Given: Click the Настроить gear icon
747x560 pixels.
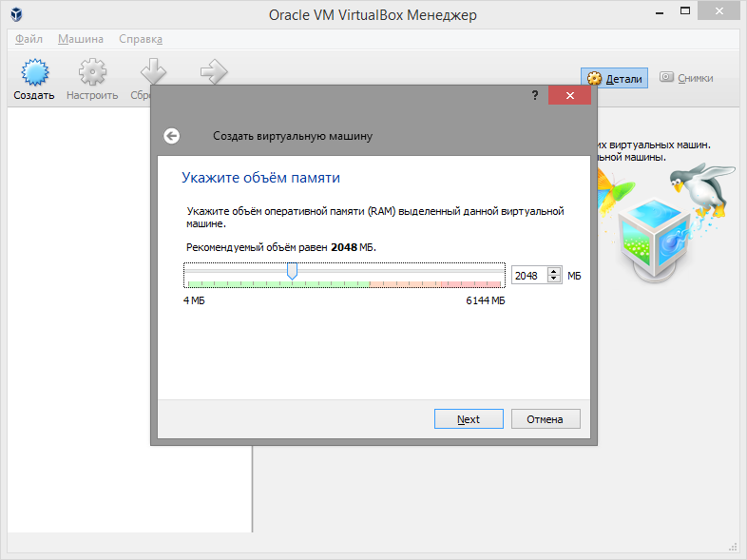Looking at the screenshot, I should coord(92,72).
